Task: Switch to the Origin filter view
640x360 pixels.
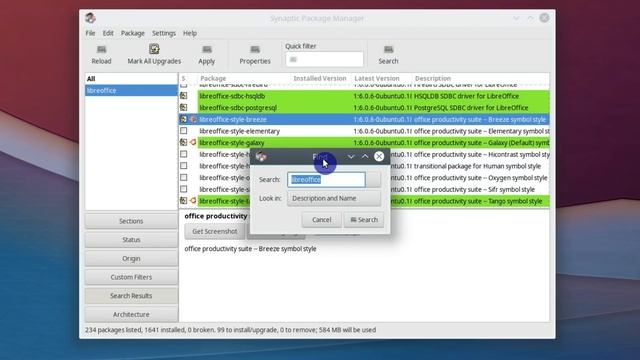Action: 131,258
